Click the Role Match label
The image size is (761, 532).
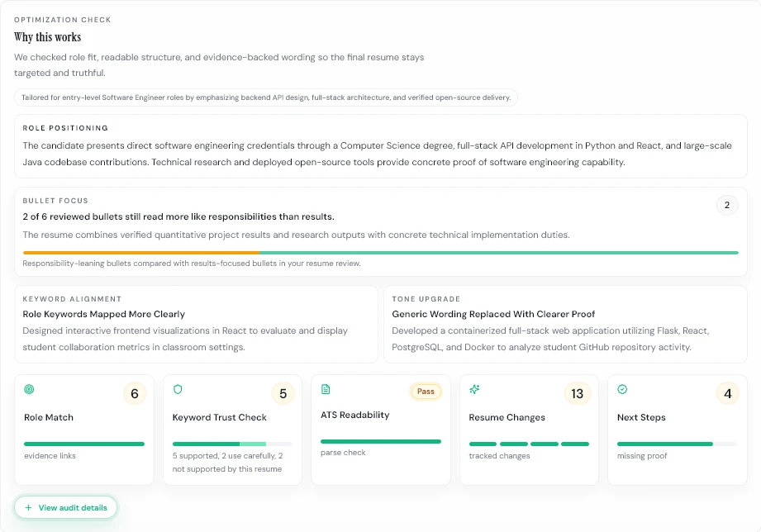pyautogui.click(x=49, y=417)
